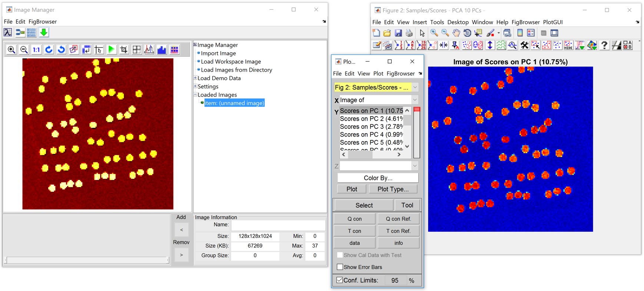The image size is (644, 291).
Task: Click the save floppy disk icon
Action: pos(398,33)
